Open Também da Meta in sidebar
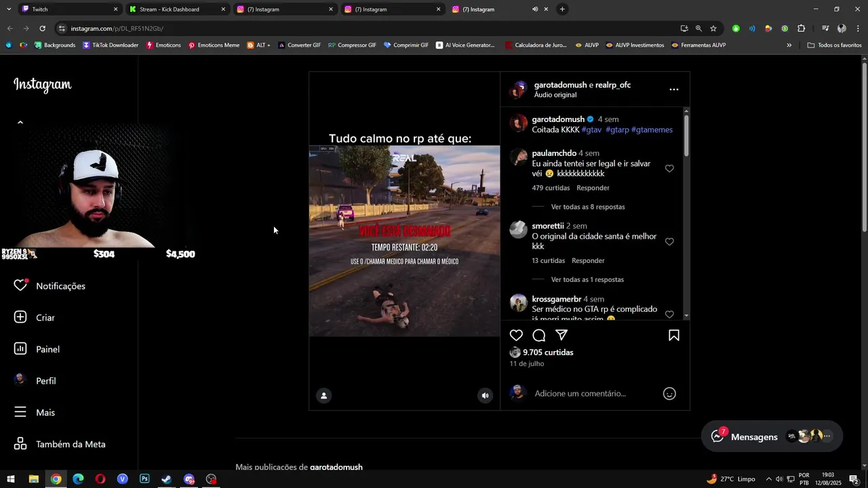This screenshot has width=868, height=488. tap(61, 444)
